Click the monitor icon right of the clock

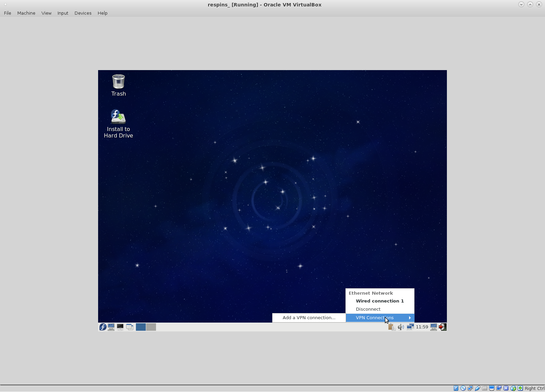click(434, 327)
